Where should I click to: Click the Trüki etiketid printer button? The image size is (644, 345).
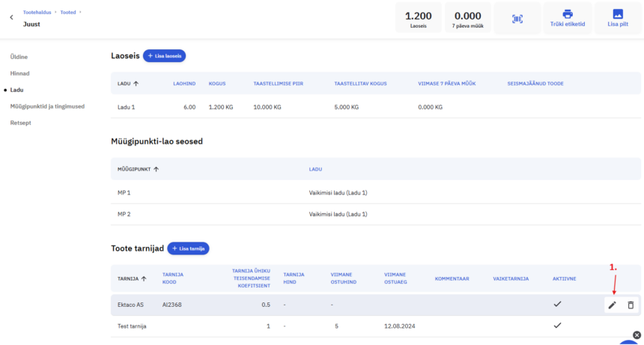click(567, 18)
